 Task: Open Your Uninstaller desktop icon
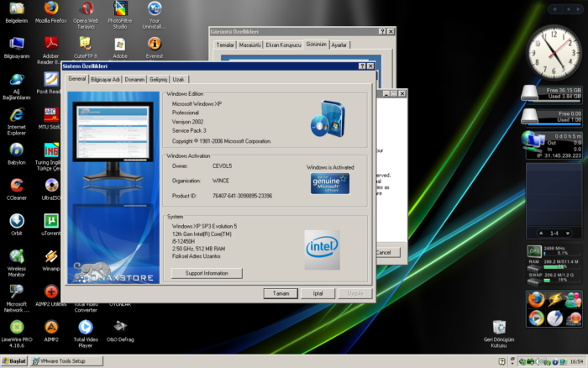pyautogui.click(x=155, y=14)
